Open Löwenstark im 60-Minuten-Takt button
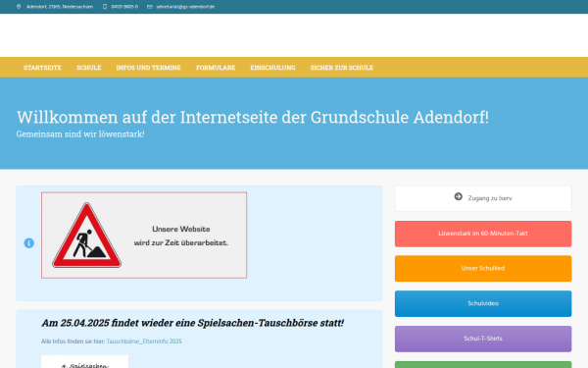The width and height of the screenshot is (588, 368). [x=483, y=234]
